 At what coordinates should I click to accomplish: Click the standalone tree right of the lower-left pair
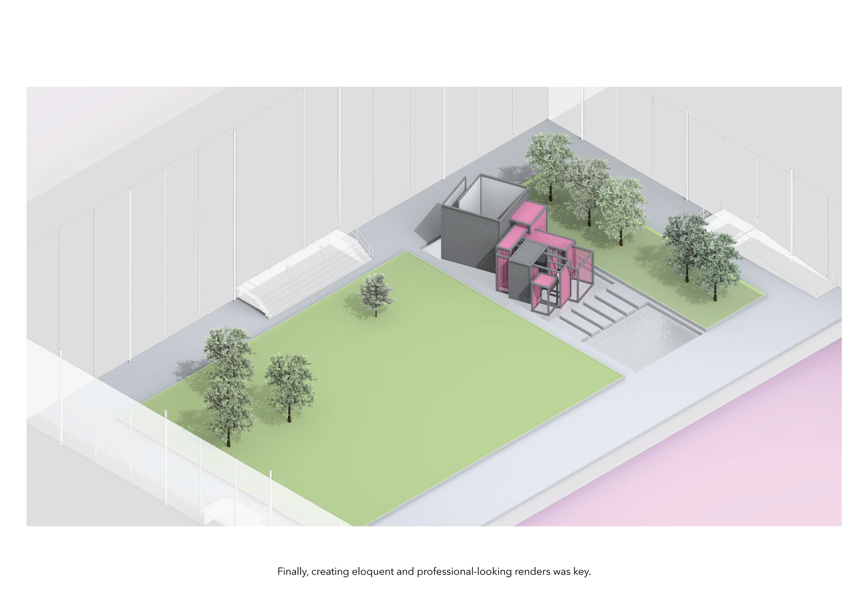click(x=289, y=384)
